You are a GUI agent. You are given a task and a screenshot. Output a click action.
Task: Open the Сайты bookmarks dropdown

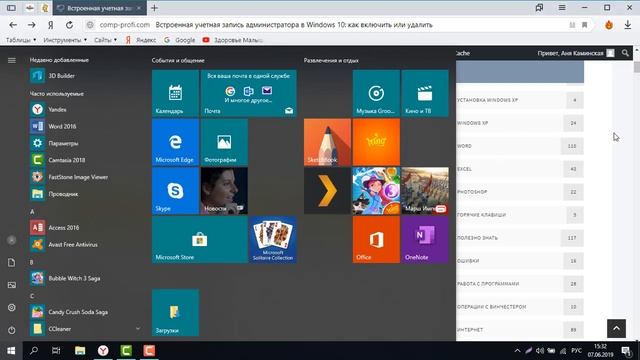(105, 40)
